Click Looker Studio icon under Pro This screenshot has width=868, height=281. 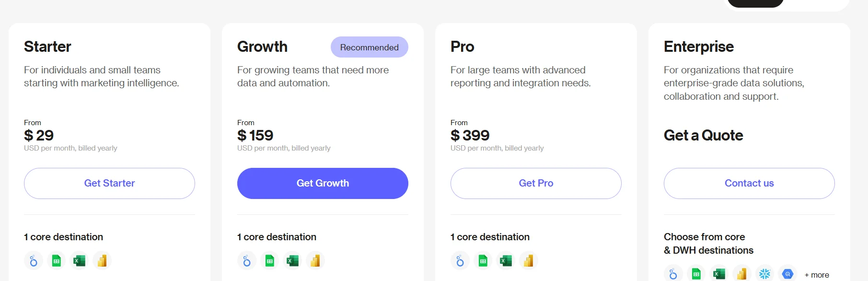click(x=460, y=261)
